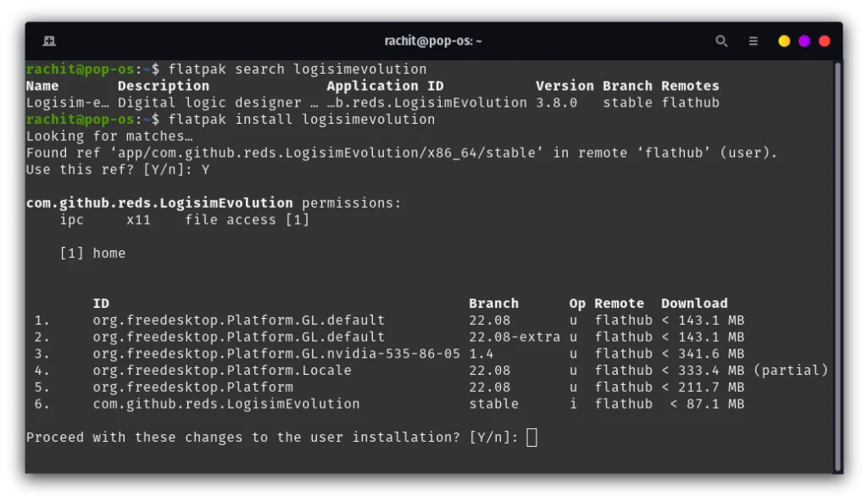Click the 'flatpak search logisimevolution' command text

coord(298,70)
